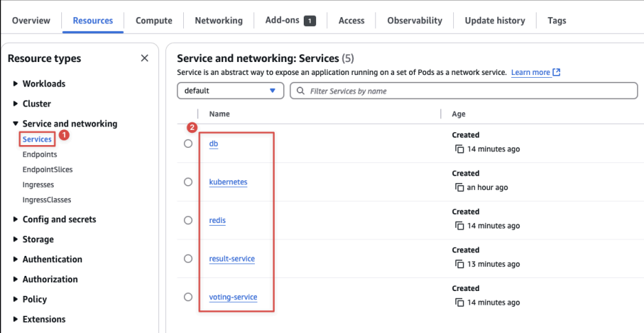The image size is (644, 333).
Task: Copy the voting-service creation time
Action: tap(459, 303)
